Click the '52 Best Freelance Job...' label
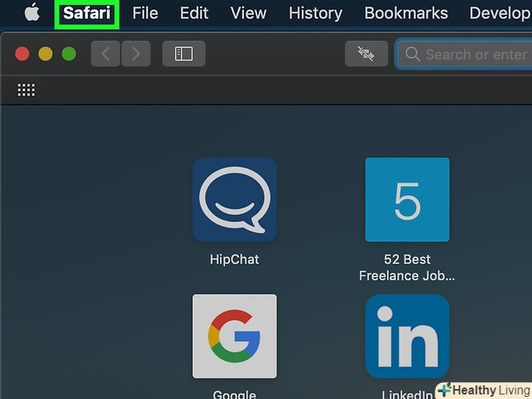This screenshot has height=399, width=532. 407,267
